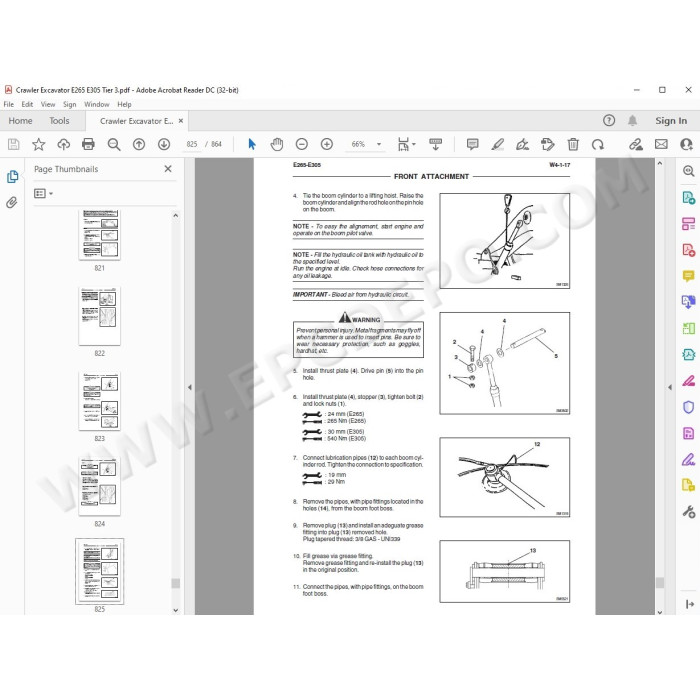Click the stamp tool icon

pos(547,144)
